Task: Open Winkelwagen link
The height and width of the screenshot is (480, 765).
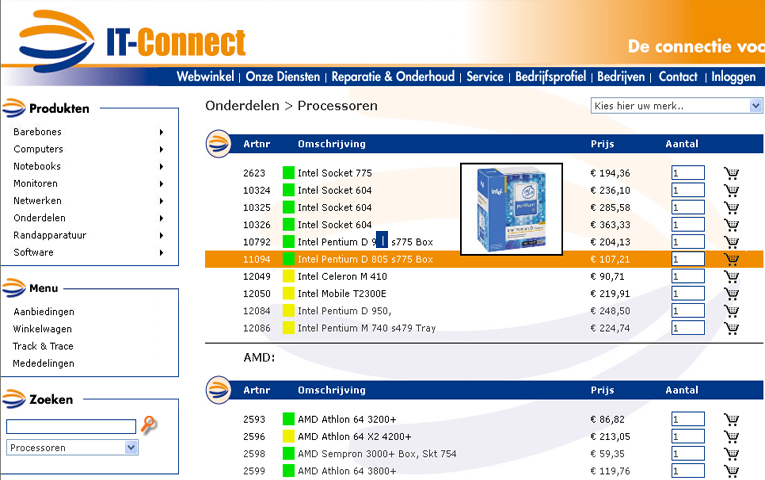Action: (x=42, y=329)
